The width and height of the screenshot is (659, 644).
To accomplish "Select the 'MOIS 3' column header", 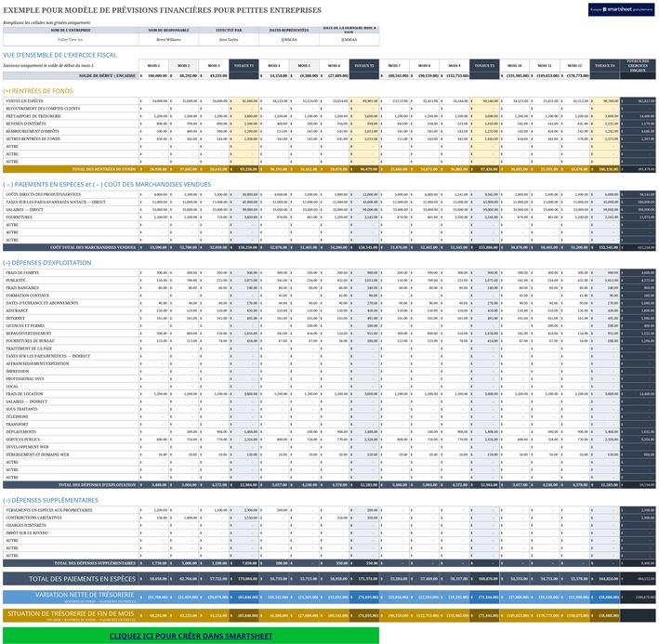I will 214,66.
